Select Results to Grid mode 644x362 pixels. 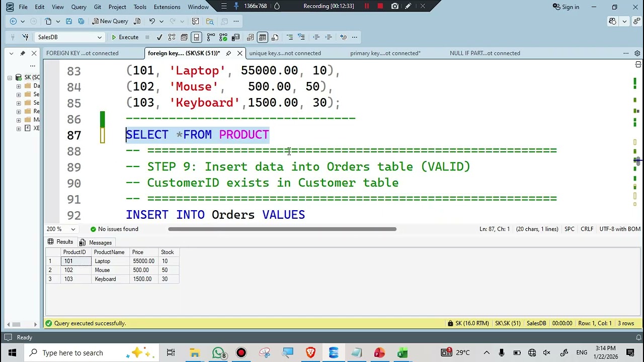pos(263,37)
